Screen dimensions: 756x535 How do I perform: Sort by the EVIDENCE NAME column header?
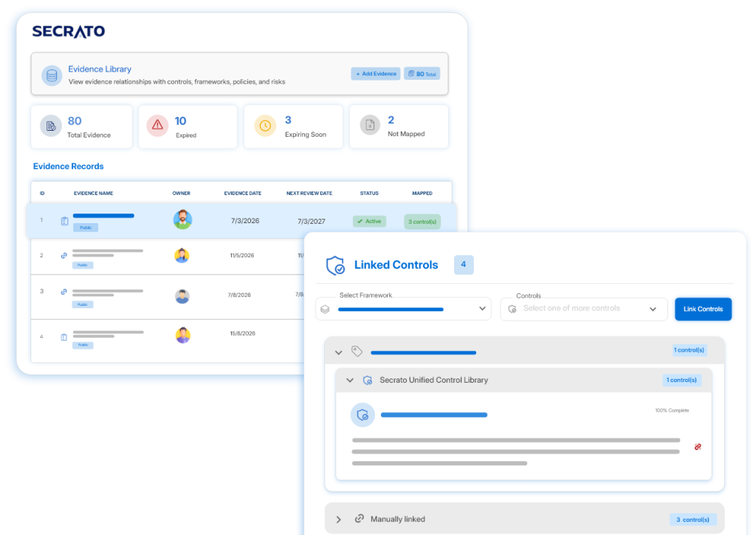point(94,194)
